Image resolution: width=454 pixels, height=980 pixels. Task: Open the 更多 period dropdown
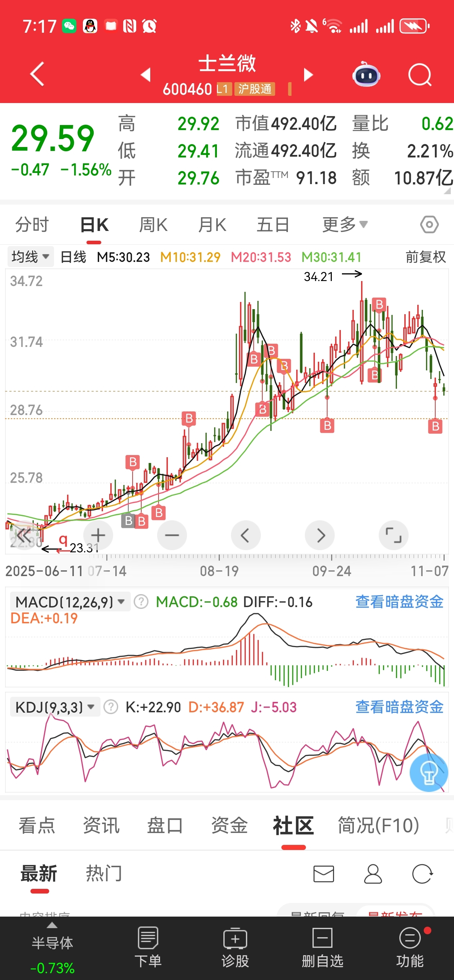(x=345, y=224)
